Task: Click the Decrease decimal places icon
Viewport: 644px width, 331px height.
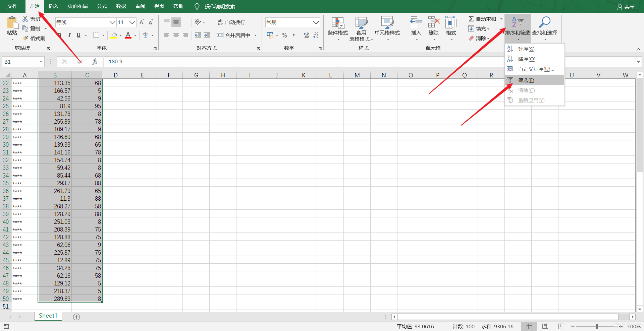Action: coord(316,35)
